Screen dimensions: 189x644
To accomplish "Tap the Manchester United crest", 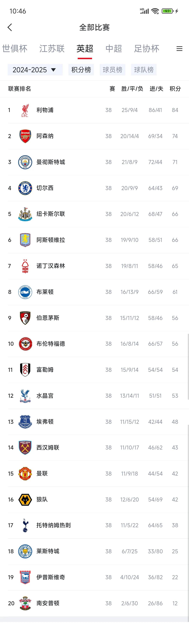I will coord(25,474).
